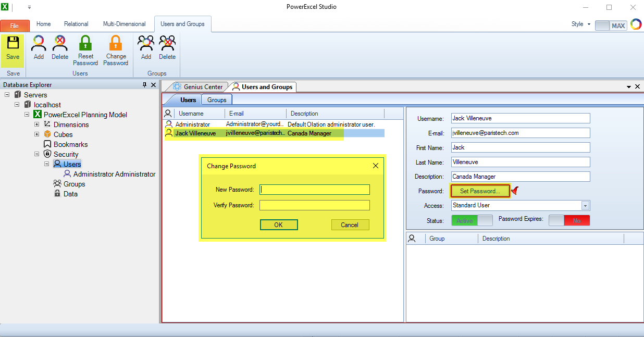Click the Verify Password field
The width and height of the screenshot is (644, 337).
[315, 205]
